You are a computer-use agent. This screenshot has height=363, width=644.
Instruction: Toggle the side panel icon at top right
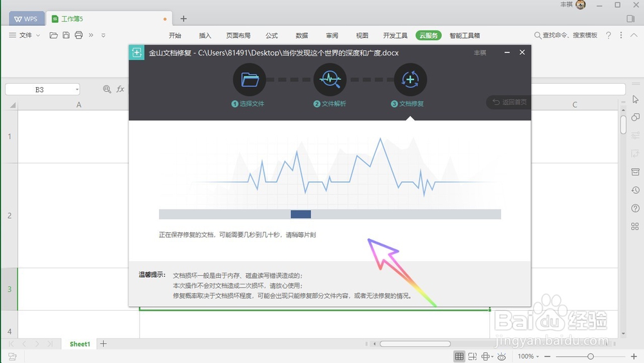tap(631, 19)
